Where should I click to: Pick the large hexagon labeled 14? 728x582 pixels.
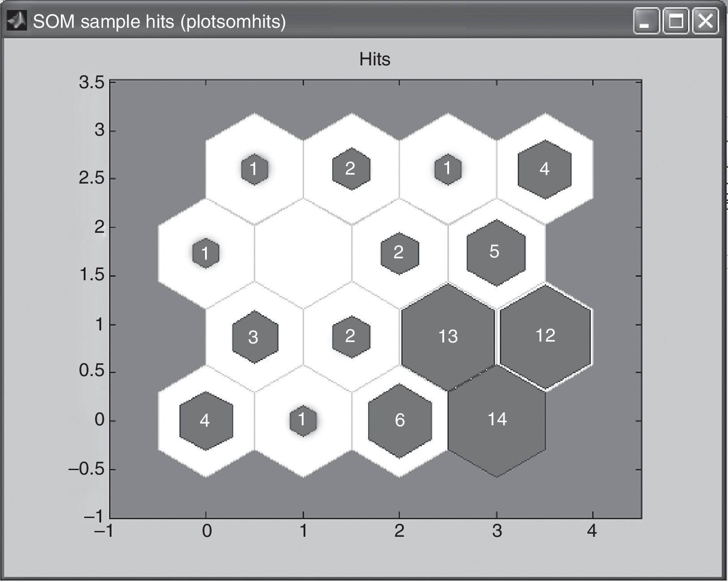tap(497, 419)
